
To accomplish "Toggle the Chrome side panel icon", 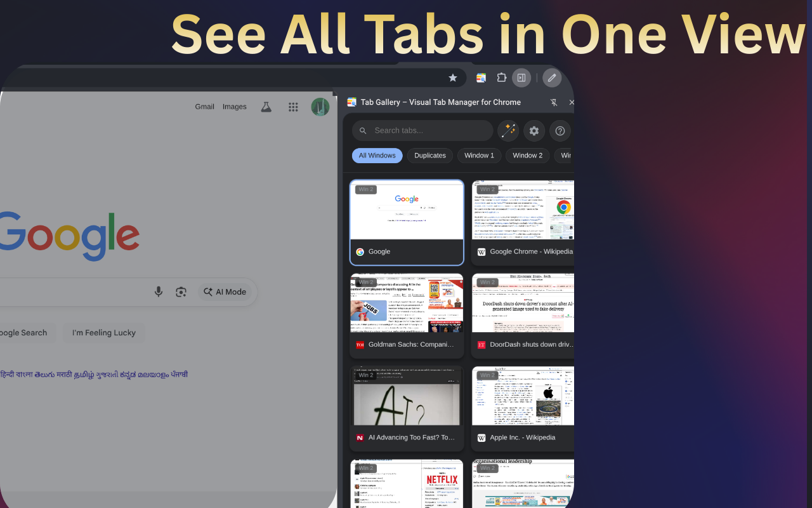I will [521, 77].
